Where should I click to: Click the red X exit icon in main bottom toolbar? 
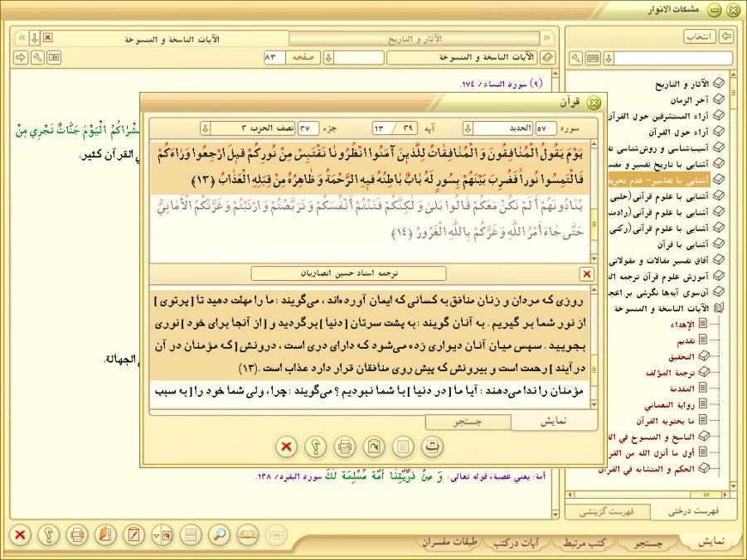coord(20,535)
